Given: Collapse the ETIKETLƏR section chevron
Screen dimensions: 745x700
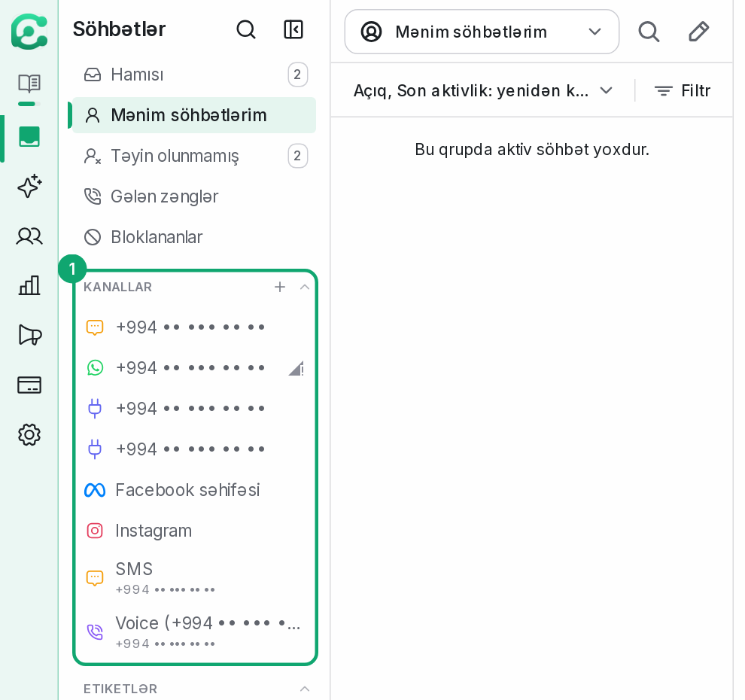Looking at the screenshot, I should click(305, 689).
